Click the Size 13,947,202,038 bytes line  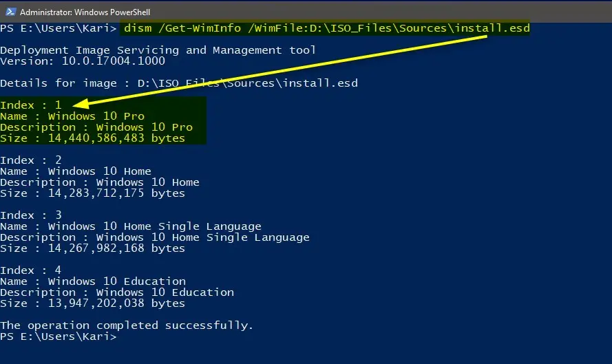tap(92, 303)
